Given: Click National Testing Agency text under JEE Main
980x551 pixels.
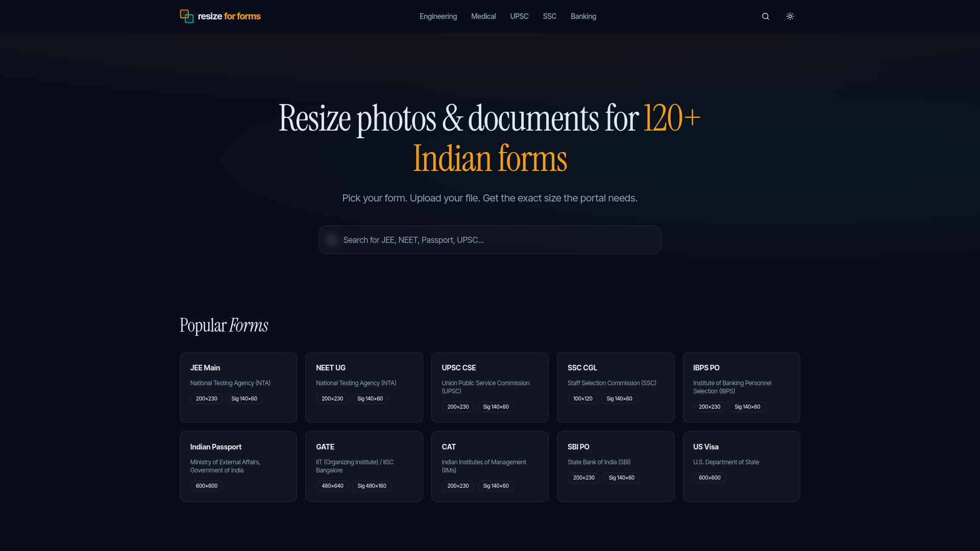Looking at the screenshot, I should [x=230, y=383].
